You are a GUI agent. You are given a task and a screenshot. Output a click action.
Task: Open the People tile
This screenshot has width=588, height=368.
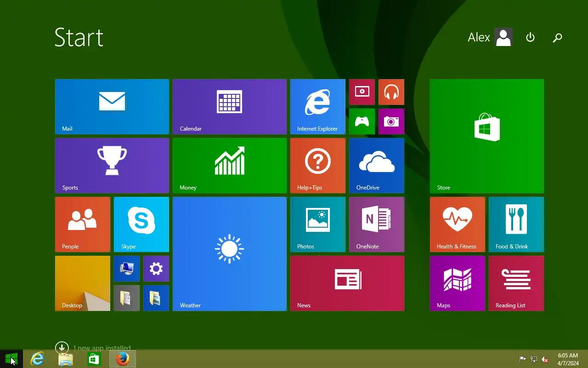[x=83, y=224]
